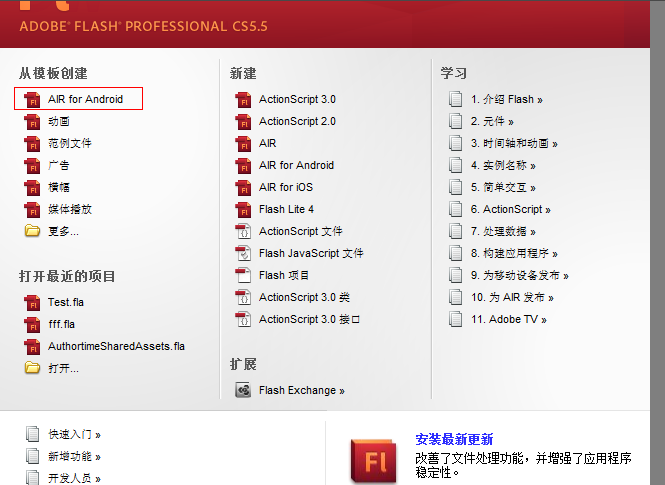This screenshot has height=485, width=665.
Task: Click the Fl icon beside Flash Lite 4
Action: (x=243, y=209)
